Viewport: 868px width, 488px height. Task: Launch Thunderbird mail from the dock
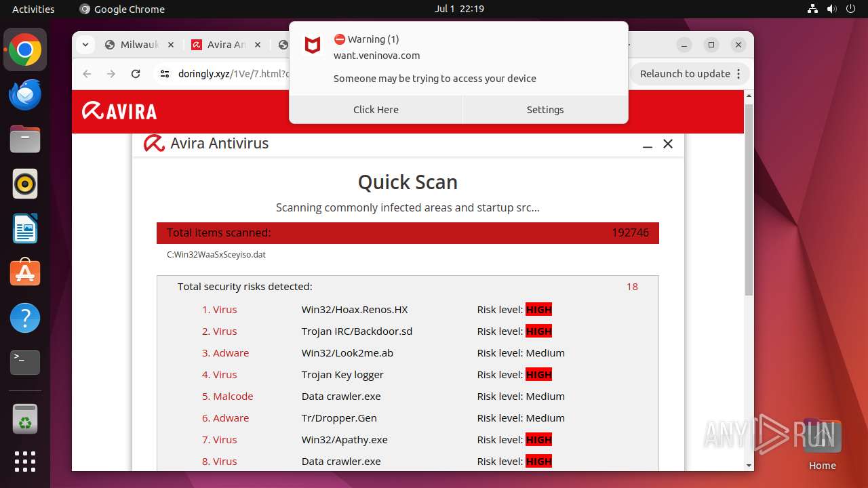click(25, 94)
